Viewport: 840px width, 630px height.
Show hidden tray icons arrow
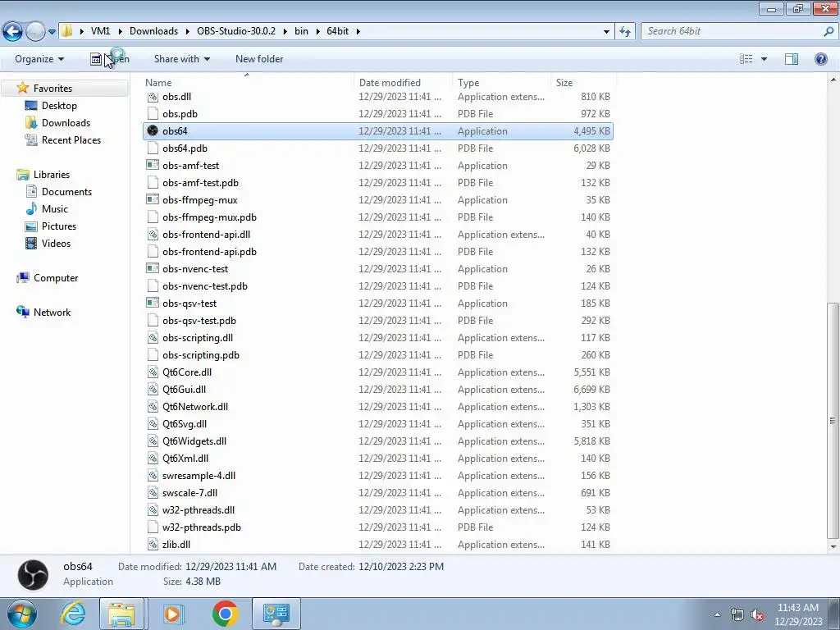point(717,615)
